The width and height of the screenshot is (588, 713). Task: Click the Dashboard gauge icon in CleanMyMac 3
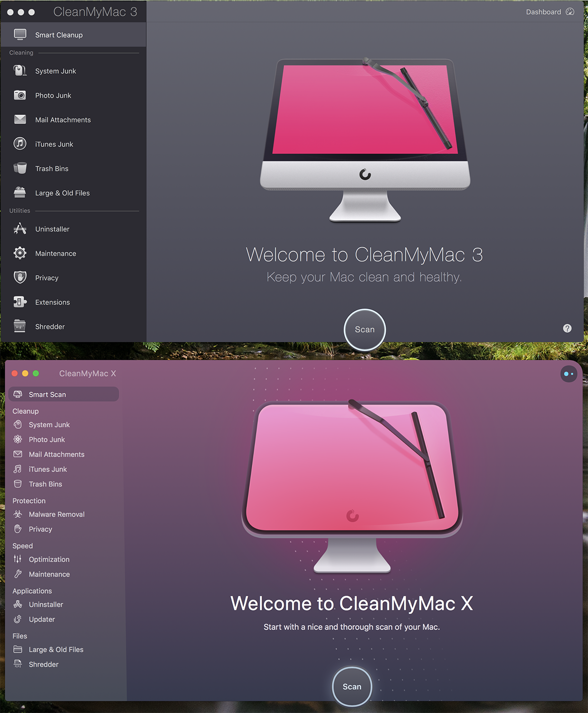570,11
